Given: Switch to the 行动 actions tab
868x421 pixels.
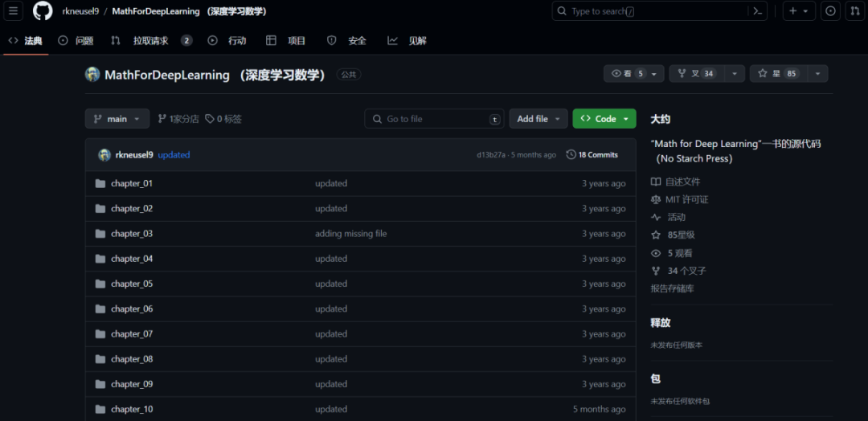Looking at the screenshot, I should [227, 40].
